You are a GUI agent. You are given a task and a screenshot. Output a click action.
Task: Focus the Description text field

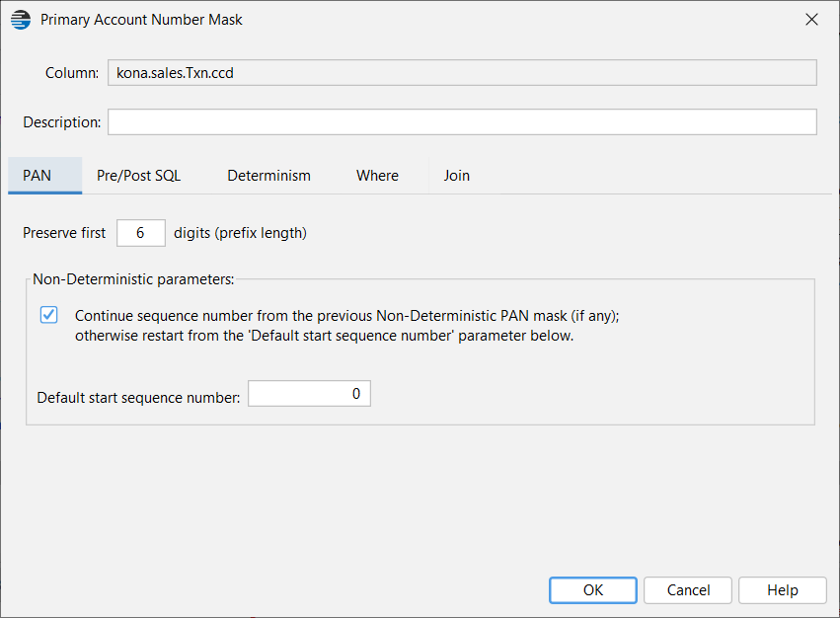(x=462, y=122)
